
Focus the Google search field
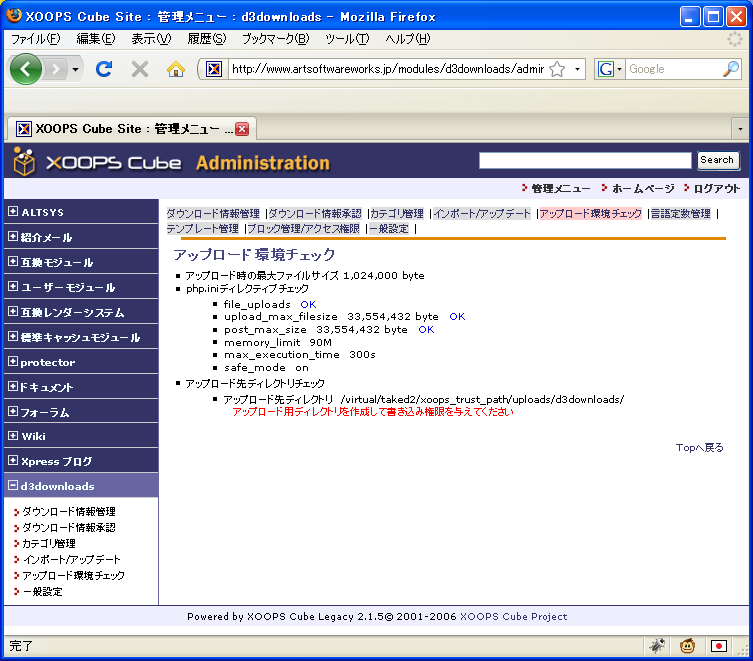674,69
